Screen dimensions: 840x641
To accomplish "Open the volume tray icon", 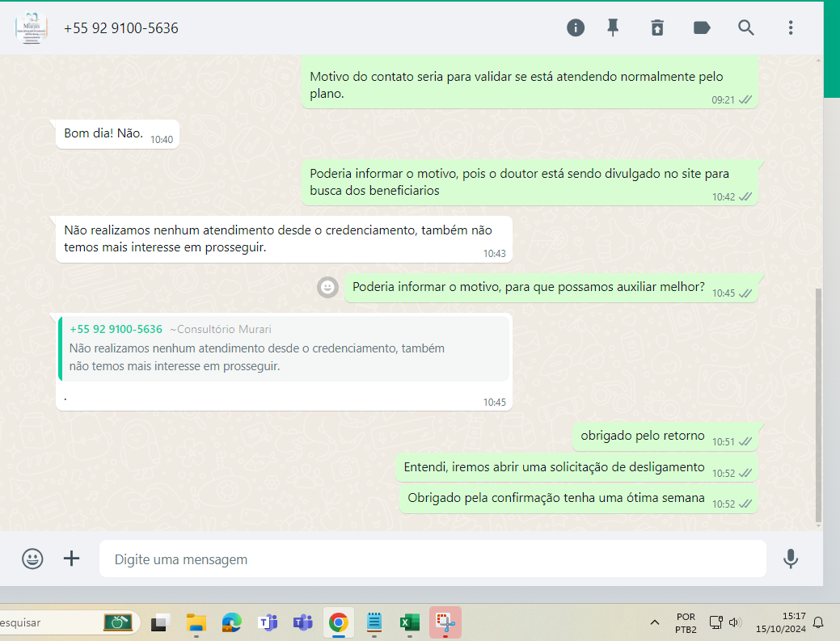I will [734, 622].
